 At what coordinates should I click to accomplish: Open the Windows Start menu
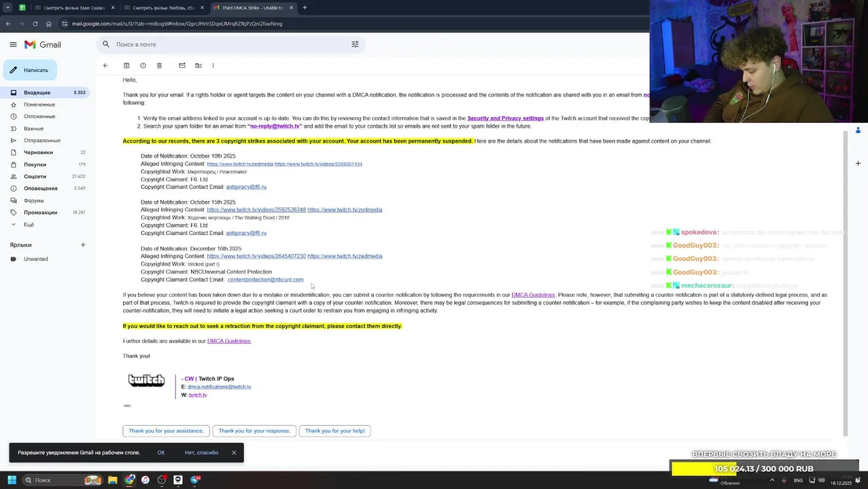pyautogui.click(x=12, y=479)
